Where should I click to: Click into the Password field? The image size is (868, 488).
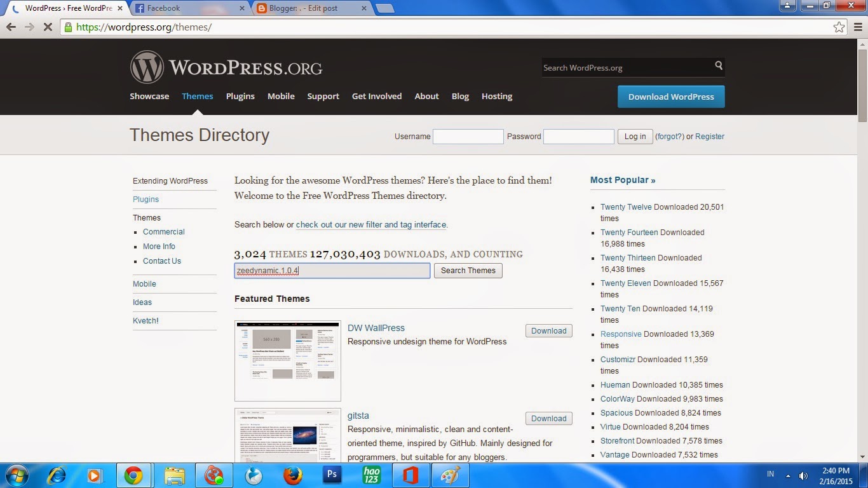point(579,137)
